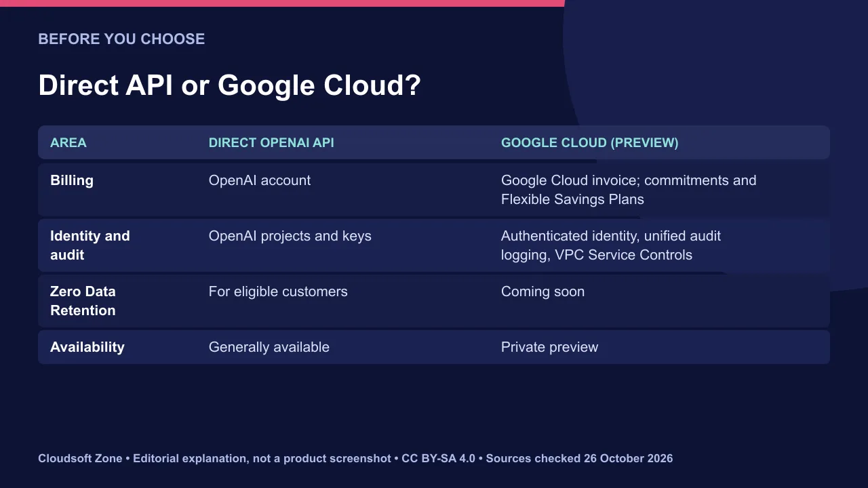
Task: Click the 'OpenAI account' cell
Action: tap(260, 180)
